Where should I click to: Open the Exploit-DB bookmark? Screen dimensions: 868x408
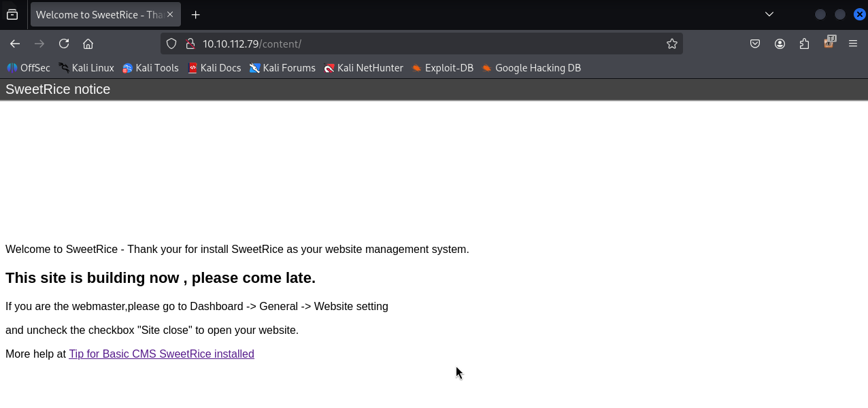(442, 68)
